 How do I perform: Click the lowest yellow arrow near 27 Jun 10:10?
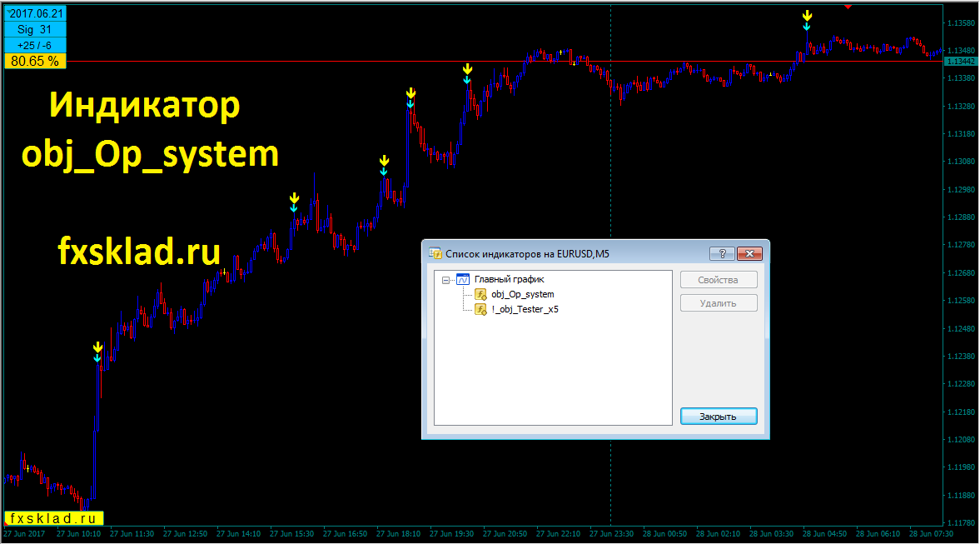point(97,347)
